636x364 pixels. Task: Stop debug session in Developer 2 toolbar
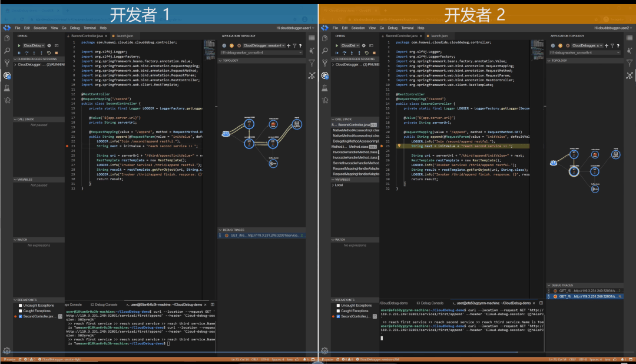tap(374, 53)
